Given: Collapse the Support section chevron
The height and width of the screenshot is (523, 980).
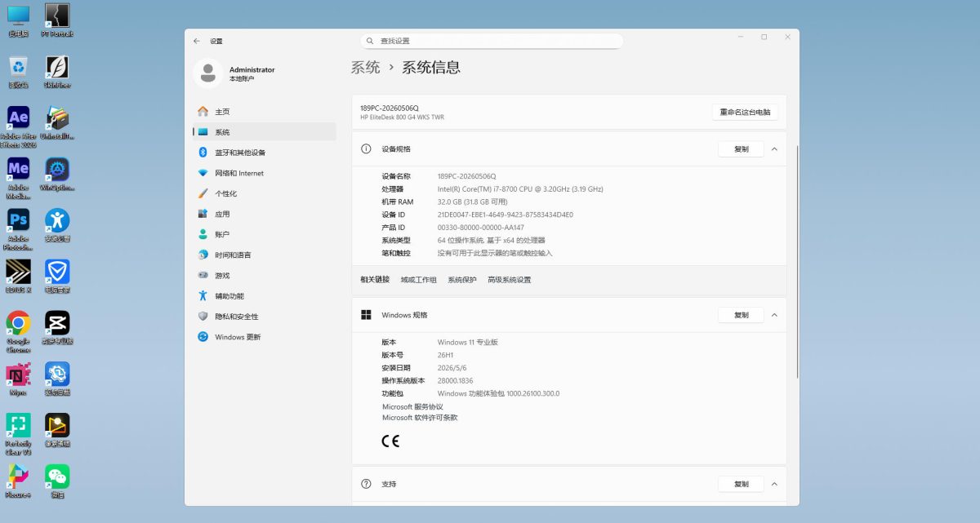Looking at the screenshot, I should (774, 484).
